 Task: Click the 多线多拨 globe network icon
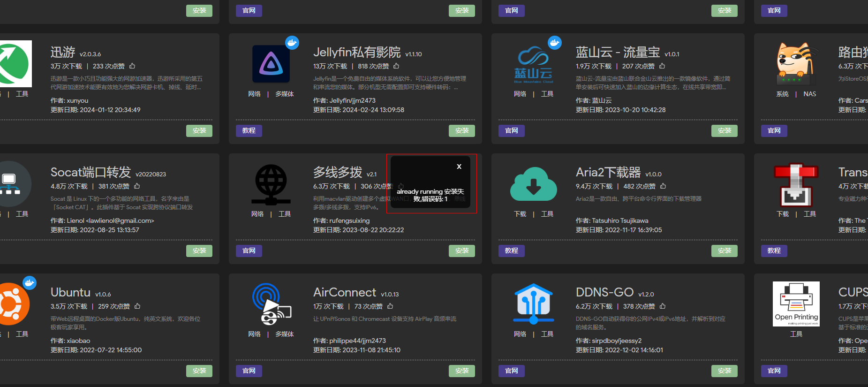271,184
